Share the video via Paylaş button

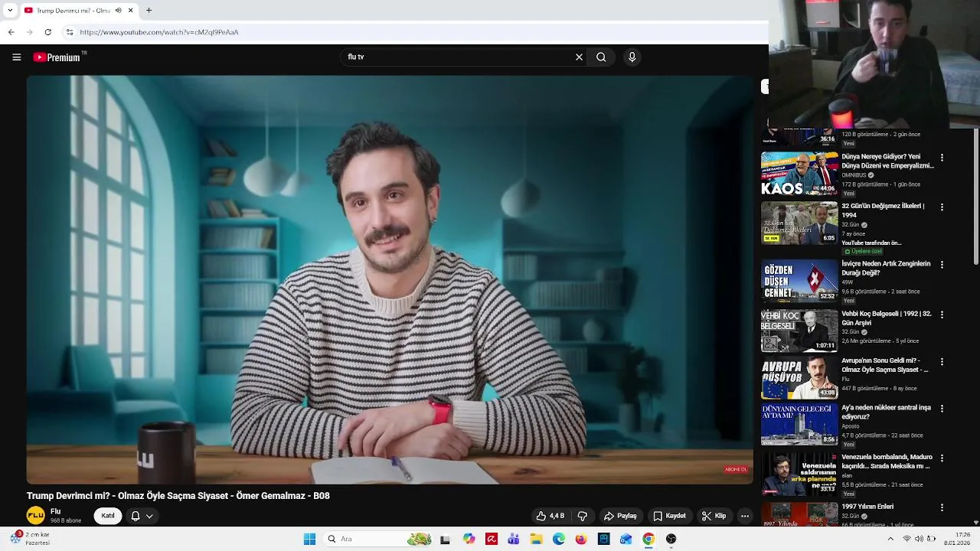click(620, 516)
